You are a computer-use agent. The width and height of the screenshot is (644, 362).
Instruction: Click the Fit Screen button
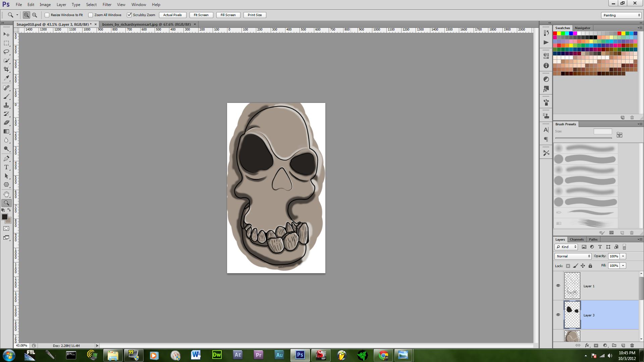tap(201, 15)
